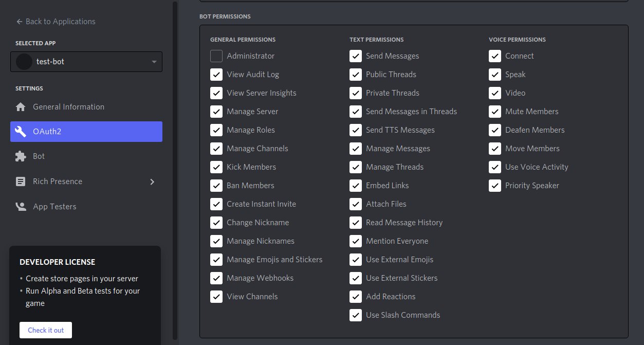The image size is (644, 345).
Task: Open Rich Presence settings item
Action: [x=86, y=181]
